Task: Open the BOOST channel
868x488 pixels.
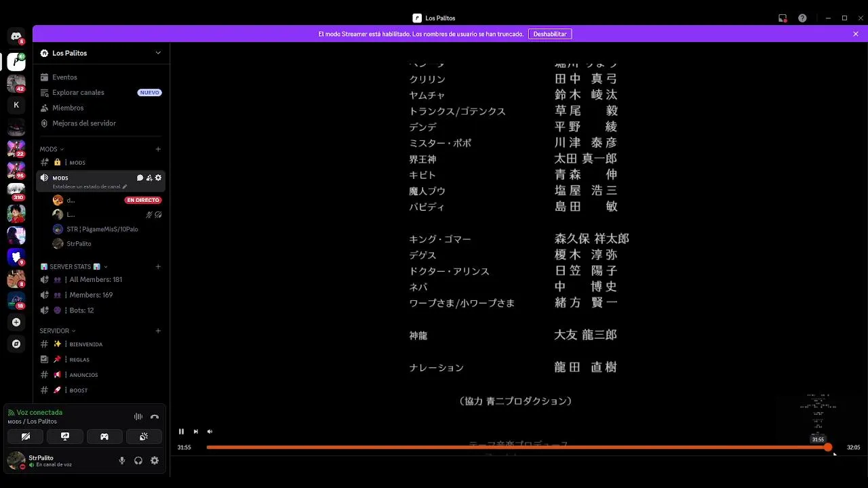Action: click(x=100, y=390)
